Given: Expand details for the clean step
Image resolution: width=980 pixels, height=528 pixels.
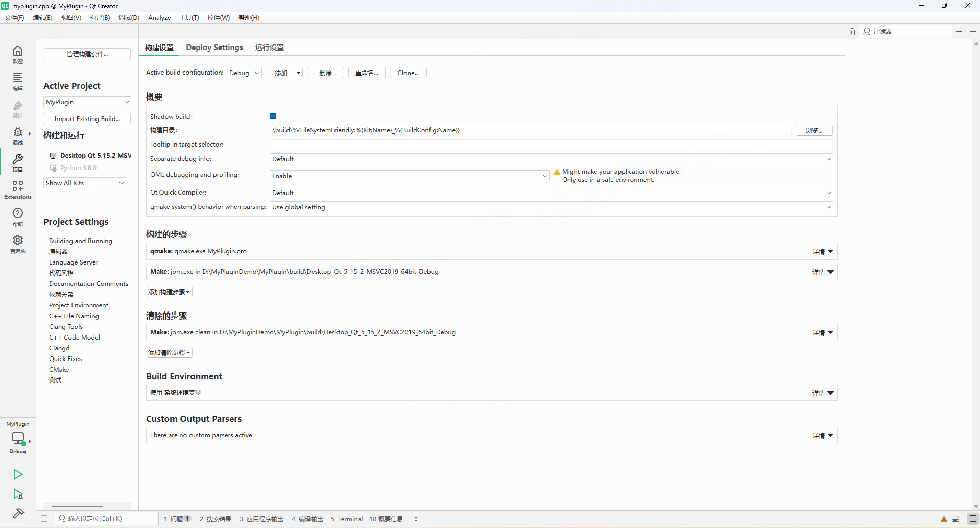Looking at the screenshot, I should [823, 332].
